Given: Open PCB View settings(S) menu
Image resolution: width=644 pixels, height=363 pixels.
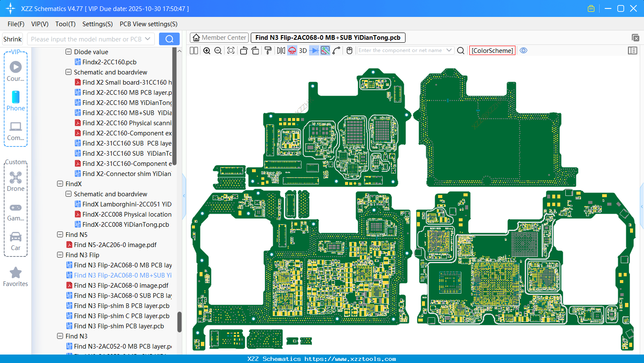Looking at the screenshot, I should point(148,24).
